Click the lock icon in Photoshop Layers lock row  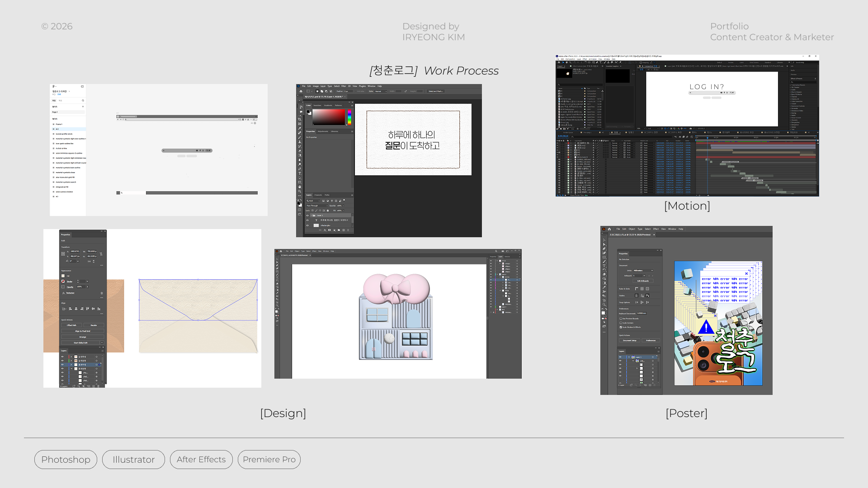coord(328,211)
